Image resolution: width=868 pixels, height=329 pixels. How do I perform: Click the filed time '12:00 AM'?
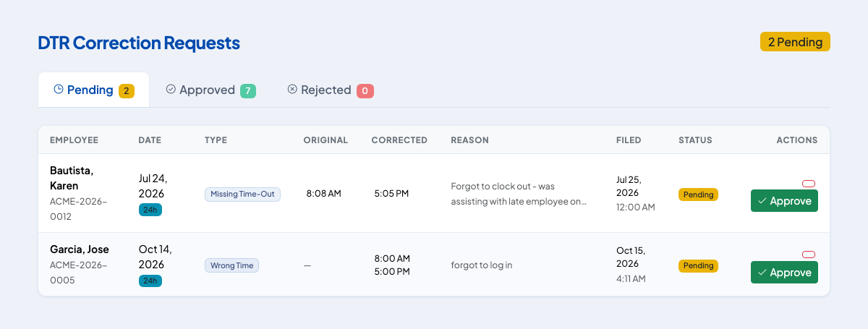coord(636,208)
